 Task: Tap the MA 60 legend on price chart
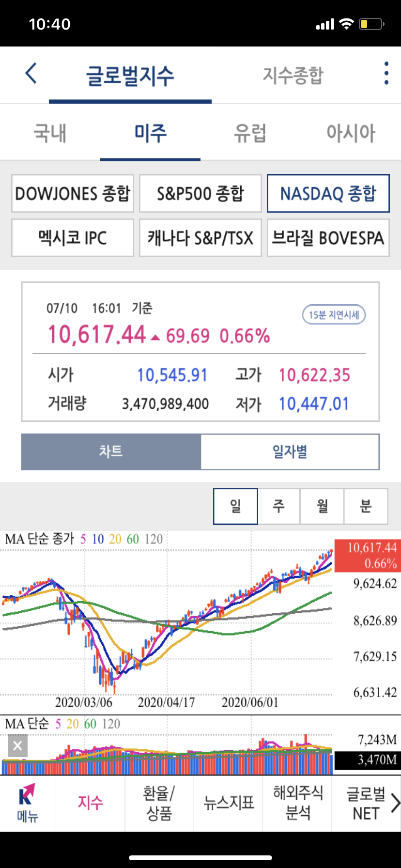[133, 539]
